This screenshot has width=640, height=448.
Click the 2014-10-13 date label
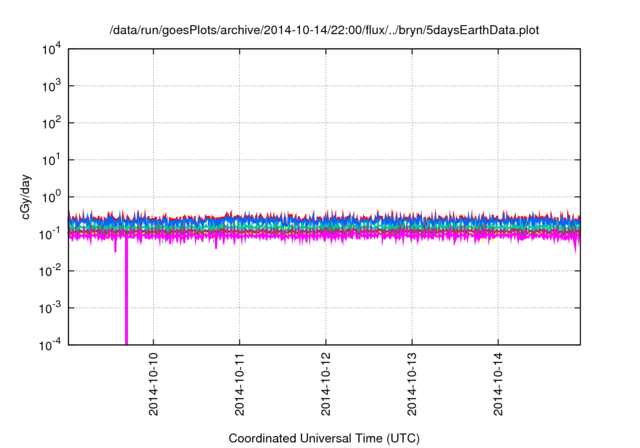pos(412,384)
